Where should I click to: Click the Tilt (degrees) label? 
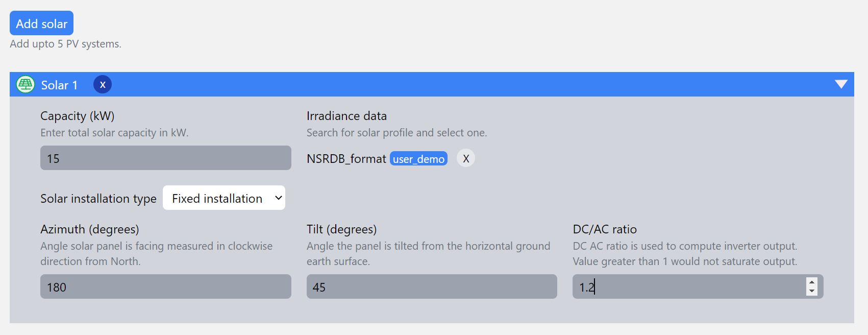(341, 229)
